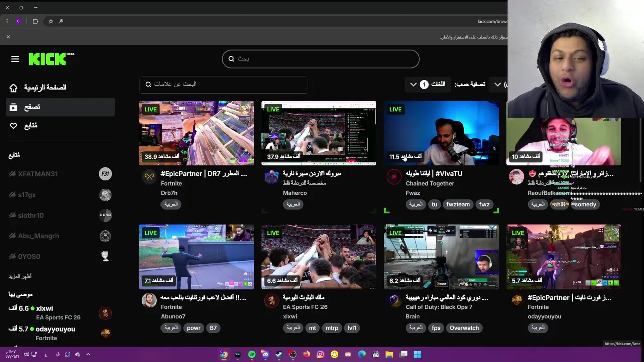644x362 pixels.
Task: Click the mtrp tag under xlxwi stream
Action: click(332, 328)
